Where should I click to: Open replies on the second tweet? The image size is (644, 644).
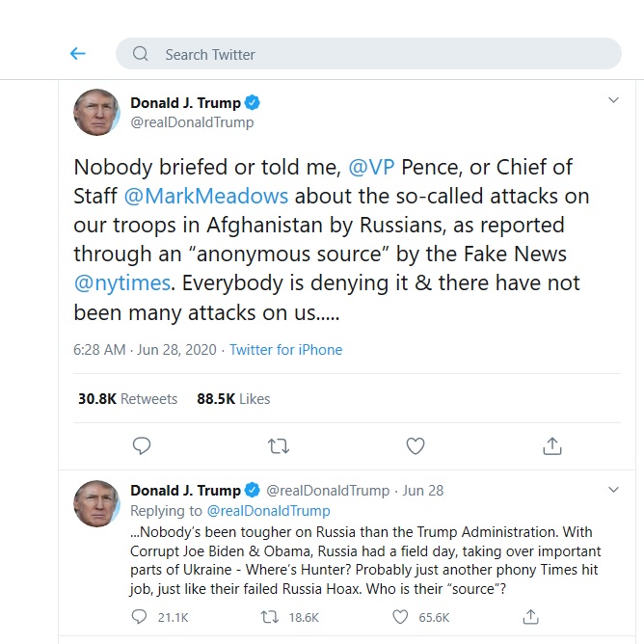pos(139,617)
